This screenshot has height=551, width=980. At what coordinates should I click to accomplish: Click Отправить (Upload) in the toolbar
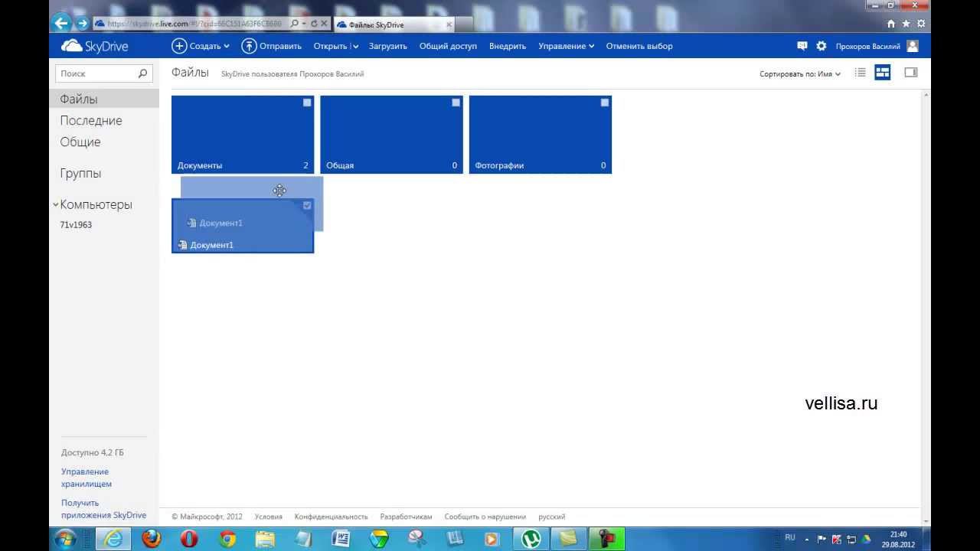tap(272, 46)
